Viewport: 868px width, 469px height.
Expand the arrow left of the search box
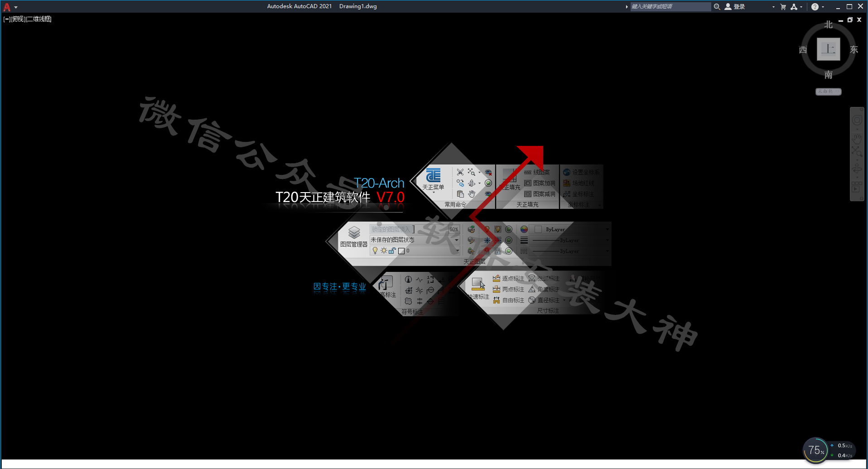pyautogui.click(x=627, y=7)
